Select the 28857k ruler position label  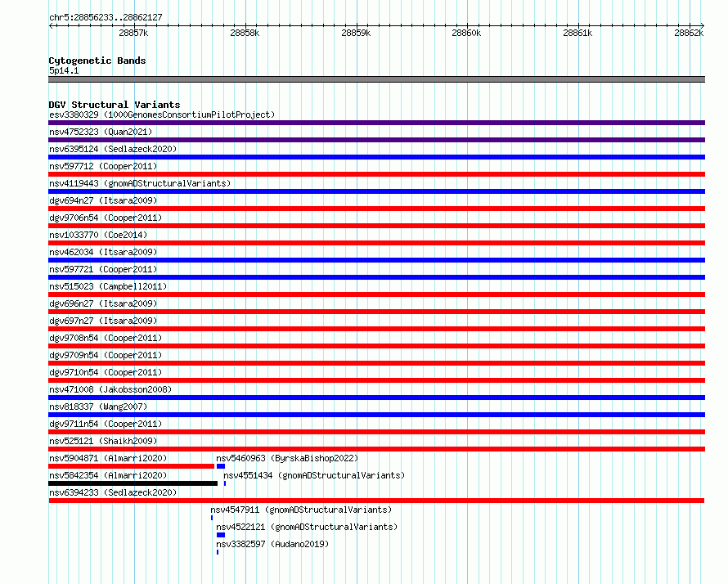(x=133, y=34)
